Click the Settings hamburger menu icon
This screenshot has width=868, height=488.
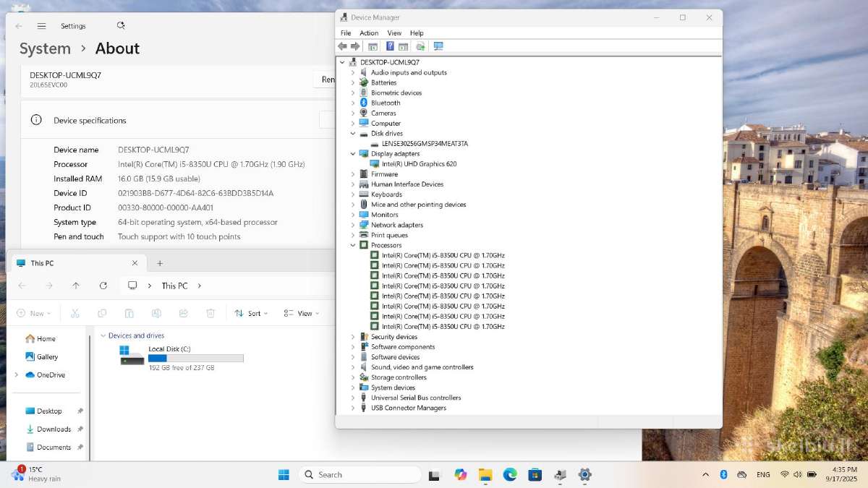[x=42, y=26]
